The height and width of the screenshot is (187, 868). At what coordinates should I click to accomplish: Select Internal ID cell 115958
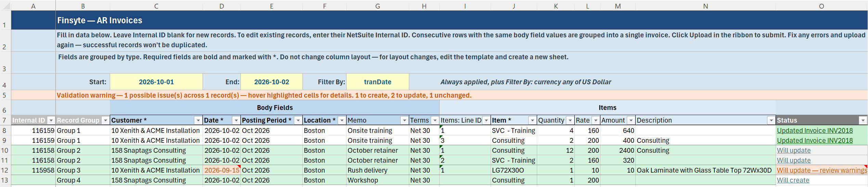pos(33,170)
